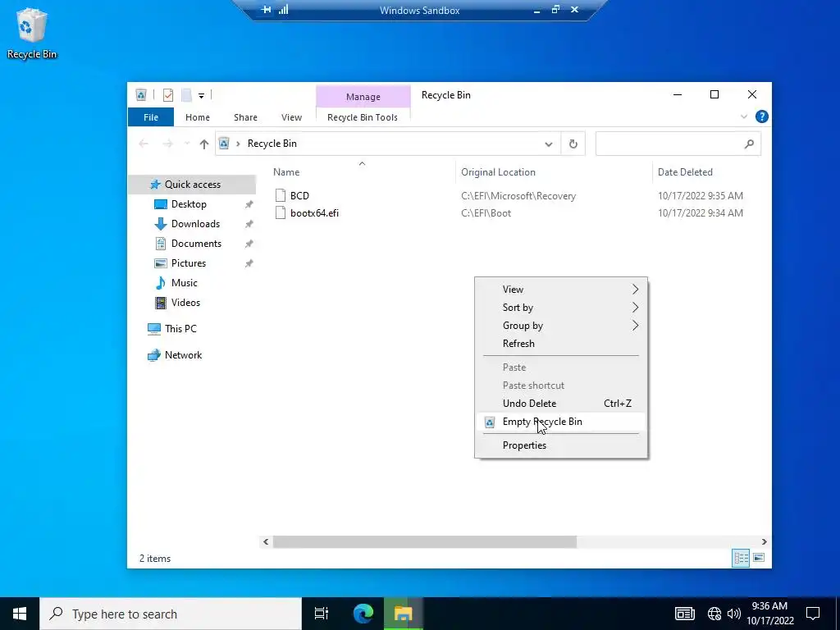Viewport: 840px width, 630px height.
Task: Switch to the View ribbon tab
Action: tap(291, 117)
